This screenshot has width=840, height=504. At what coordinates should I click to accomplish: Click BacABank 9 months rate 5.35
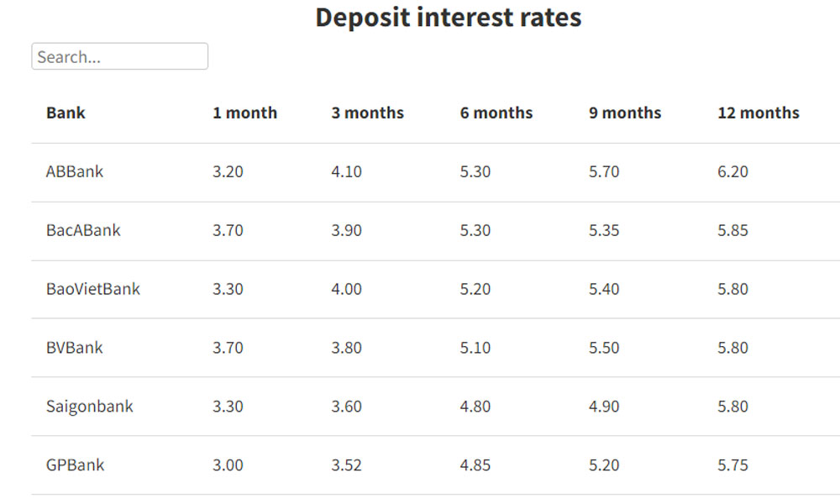click(604, 230)
